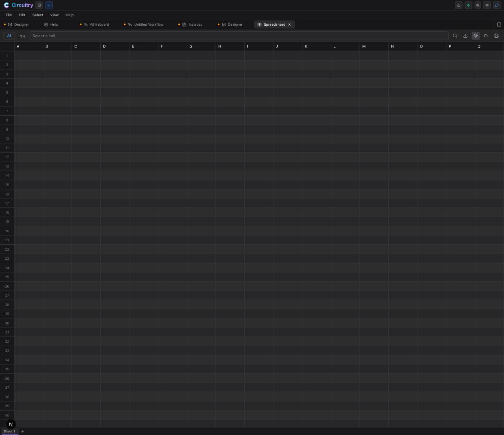This screenshot has width=504, height=435.
Task: Click the Spreadsheet tab's grid icon
Action: (259, 24)
